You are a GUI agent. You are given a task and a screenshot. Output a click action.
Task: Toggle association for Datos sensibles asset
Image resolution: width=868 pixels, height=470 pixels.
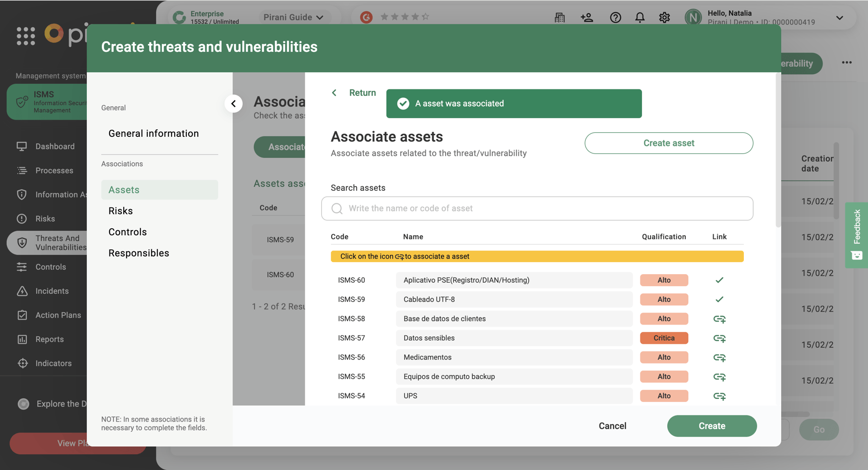[x=719, y=338]
